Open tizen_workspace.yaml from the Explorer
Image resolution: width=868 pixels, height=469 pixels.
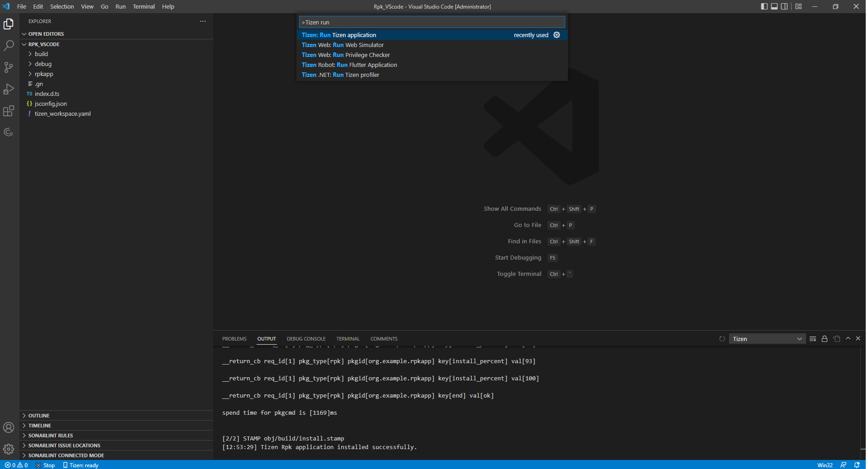(63, 114)
